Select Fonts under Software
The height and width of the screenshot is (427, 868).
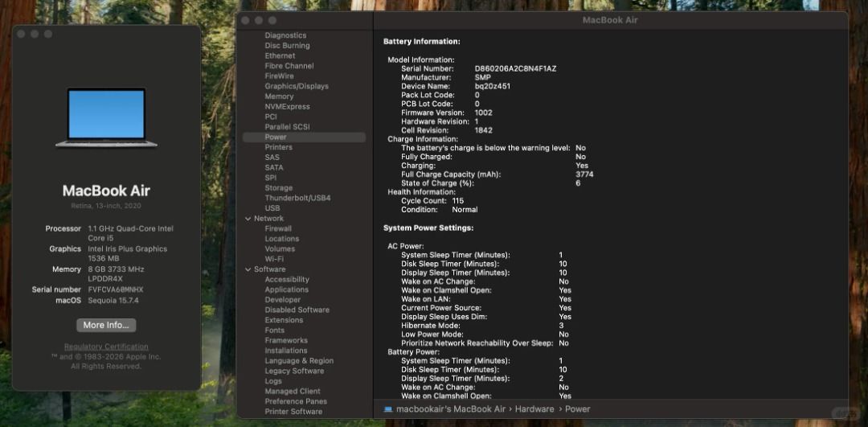tap(274, 331)
